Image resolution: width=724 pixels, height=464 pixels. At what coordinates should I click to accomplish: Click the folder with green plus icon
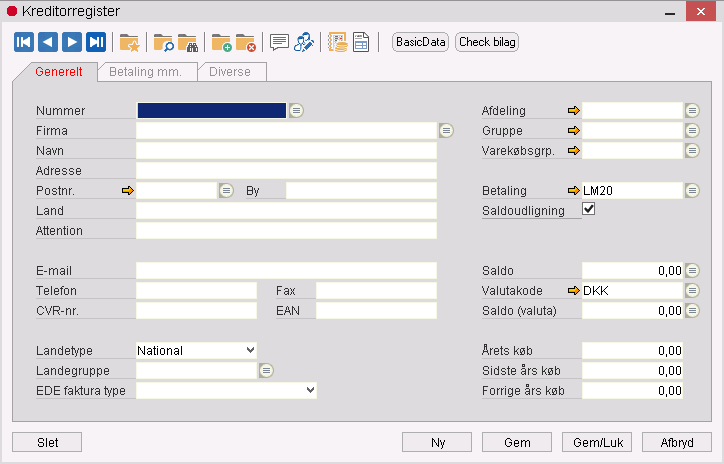tap(221, 42)
